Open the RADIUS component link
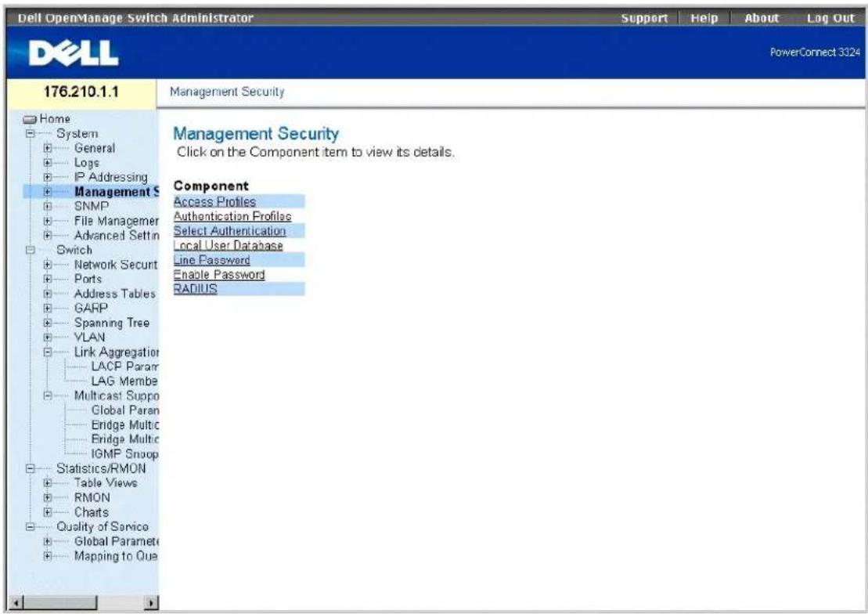Image resolution: width=868 pixels, height=614 pixels. click(x=195, y=289)
